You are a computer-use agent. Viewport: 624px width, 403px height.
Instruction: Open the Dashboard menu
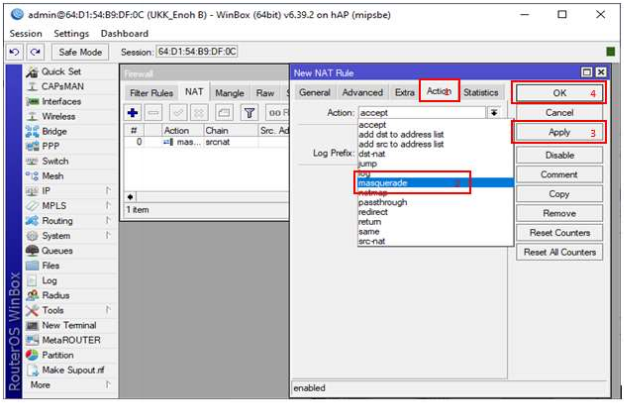125,33
